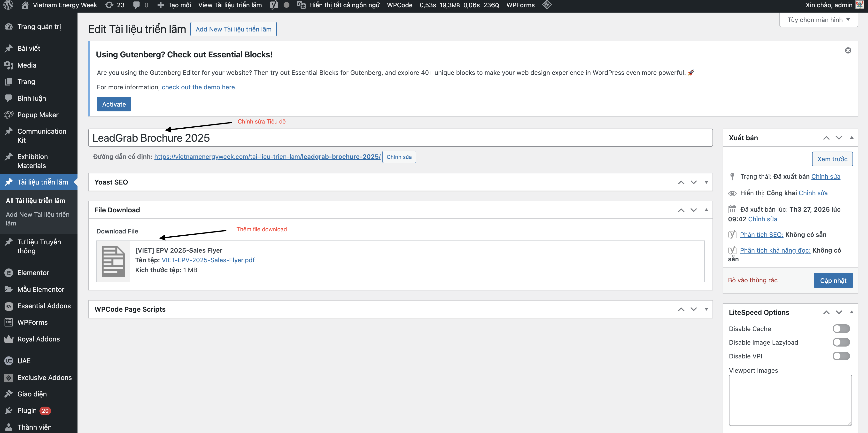
Task: Click the LeadGrab Brochure 2025 title field
Action: click(x=400, y=138)
